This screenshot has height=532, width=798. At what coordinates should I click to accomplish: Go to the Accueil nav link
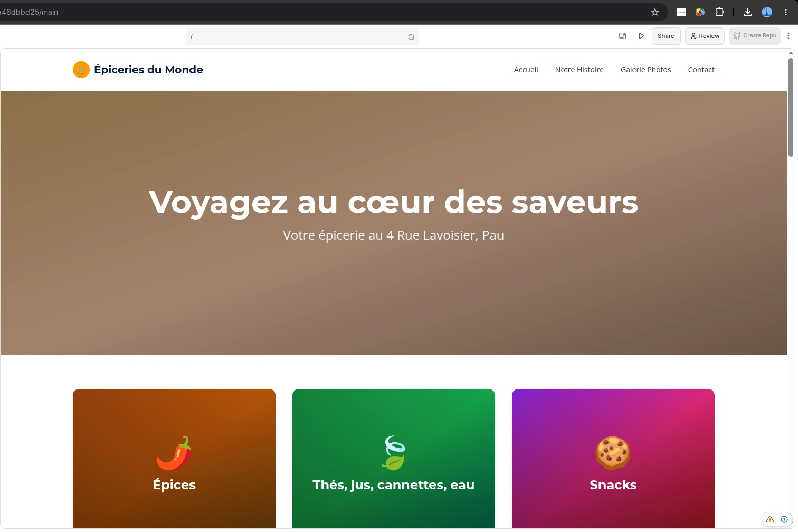[x=526, y=70]
